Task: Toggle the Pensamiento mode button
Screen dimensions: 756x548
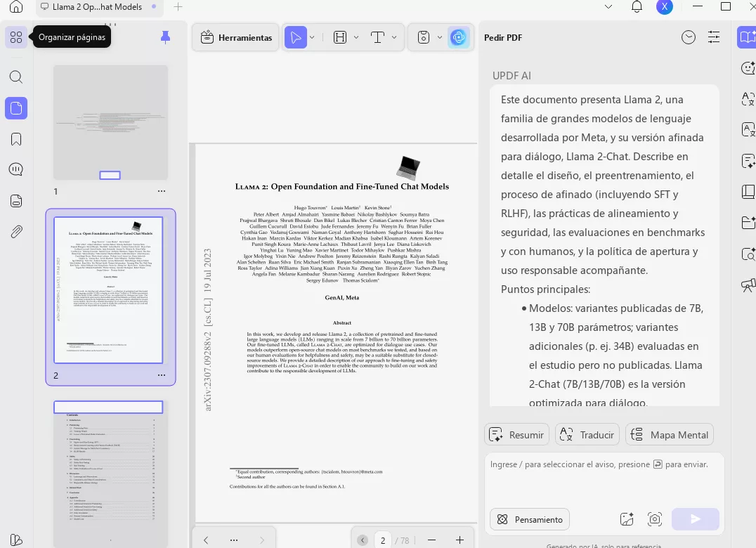Action: point(530,519)
